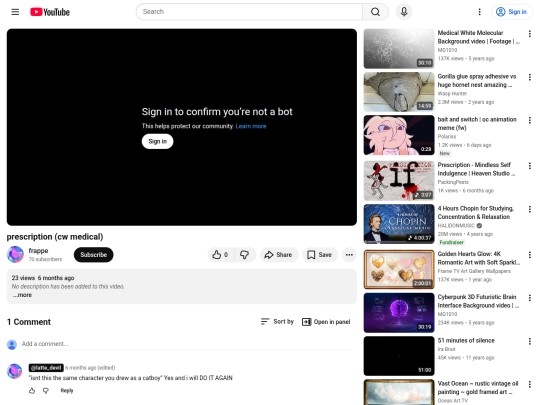This screenshot has height=405, width=540.
Task: Open options for bait and switch video
Action: tap(530, 120)
